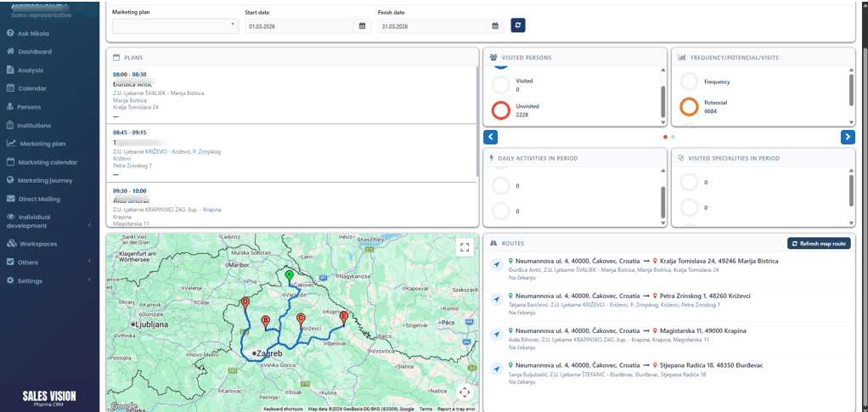868x412 pixels.
Task: Click the Magistarska 11, 49000 Krapina destination
Action: 702,330
